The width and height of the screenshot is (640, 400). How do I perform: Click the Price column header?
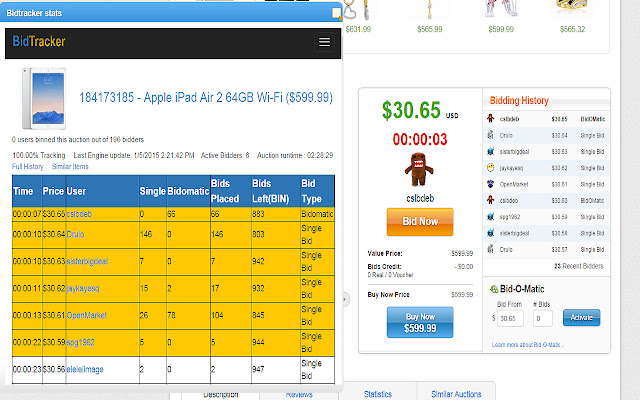tap(53, 191)
